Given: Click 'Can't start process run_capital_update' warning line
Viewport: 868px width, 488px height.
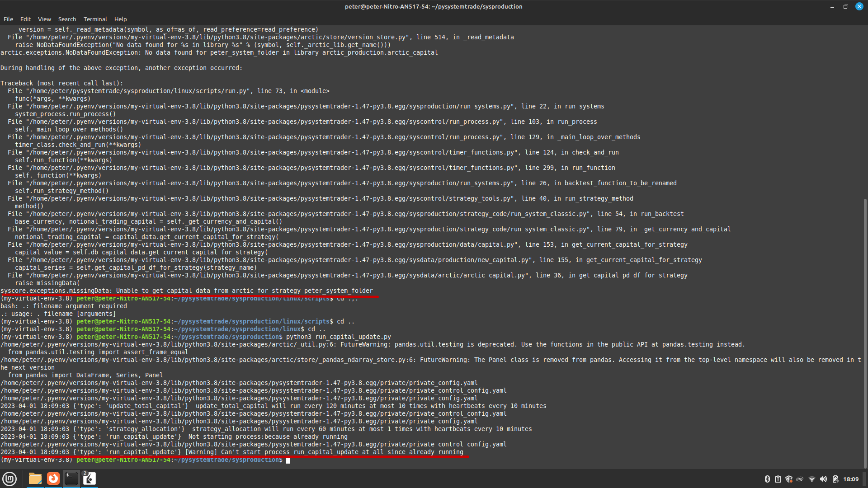Looking at the screenshot, I should pos(232,452).
